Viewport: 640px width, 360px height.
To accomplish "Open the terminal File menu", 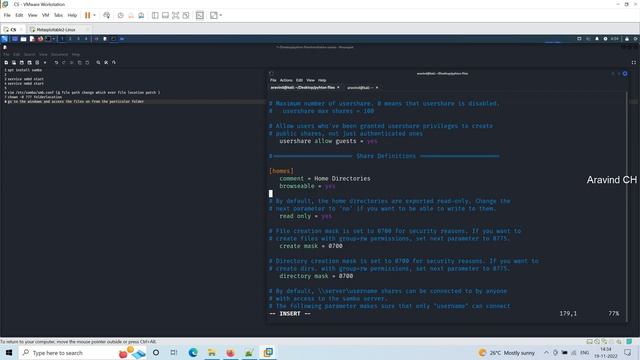I will [x=273, y=80].
